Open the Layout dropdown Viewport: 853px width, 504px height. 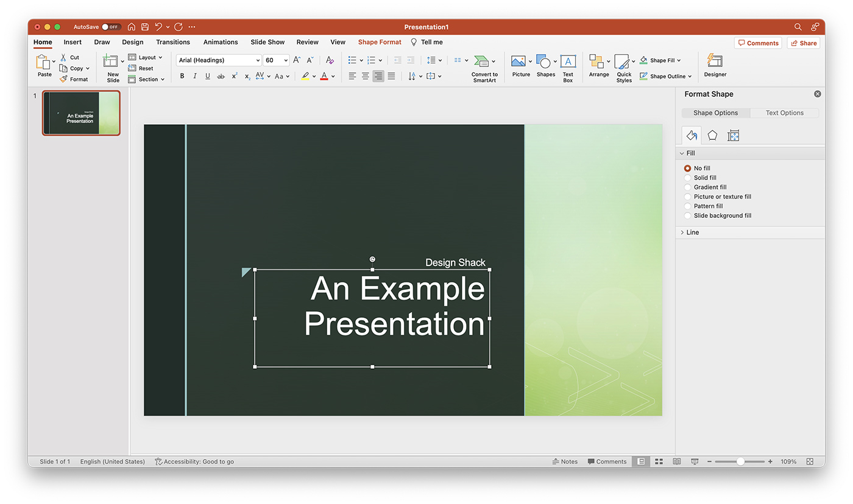146,57
